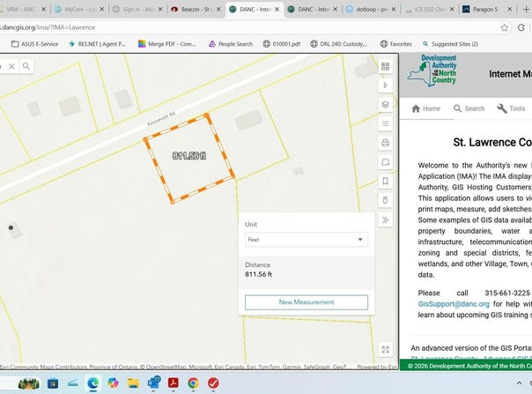
Task: Open the Suggested Sites bookmark folder
Action: tap(450, 44)
